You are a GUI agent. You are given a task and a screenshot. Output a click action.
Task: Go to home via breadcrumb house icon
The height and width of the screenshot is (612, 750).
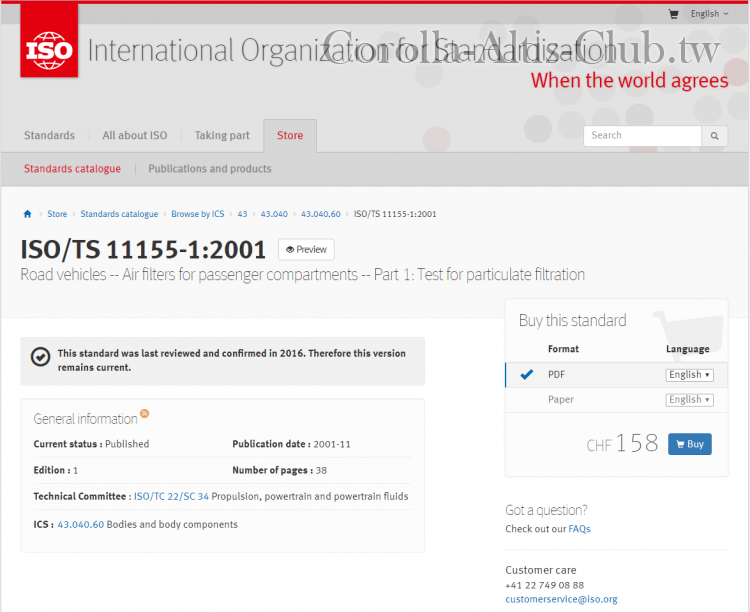(x=27, y=214)
